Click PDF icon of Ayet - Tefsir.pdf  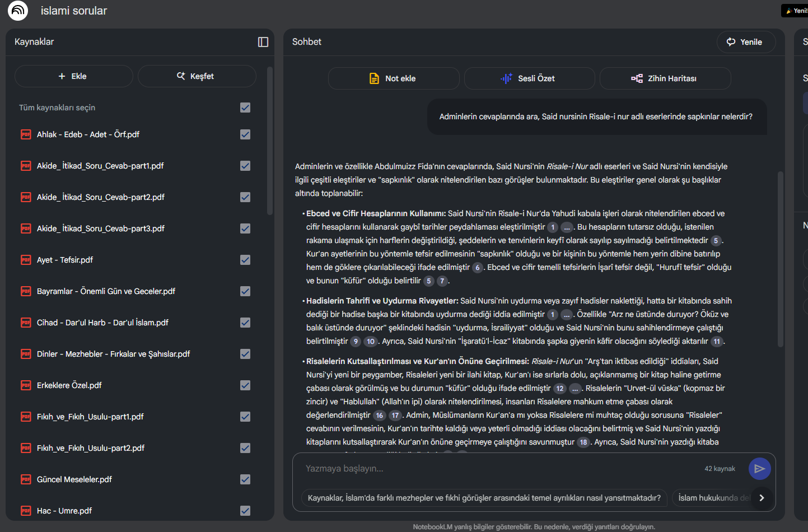click(x=26, y=260)
